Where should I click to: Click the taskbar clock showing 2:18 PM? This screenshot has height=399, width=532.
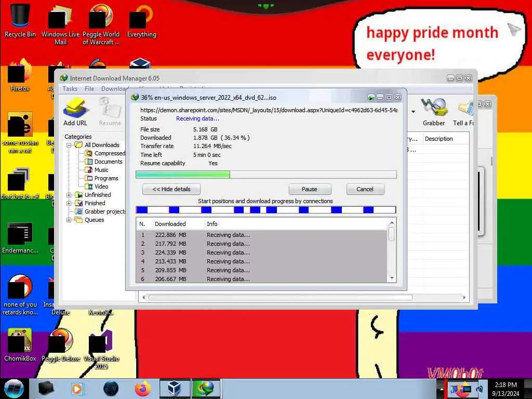tap(506, 389)
